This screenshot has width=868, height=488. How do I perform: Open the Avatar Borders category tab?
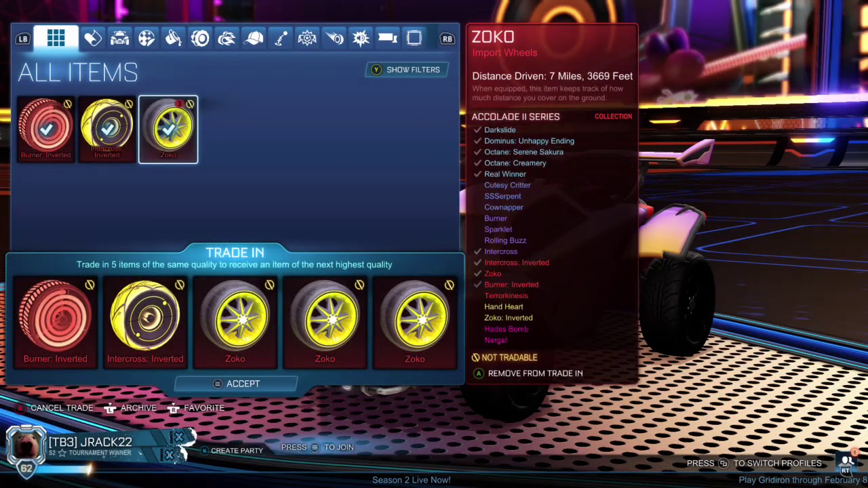[414, 39]
